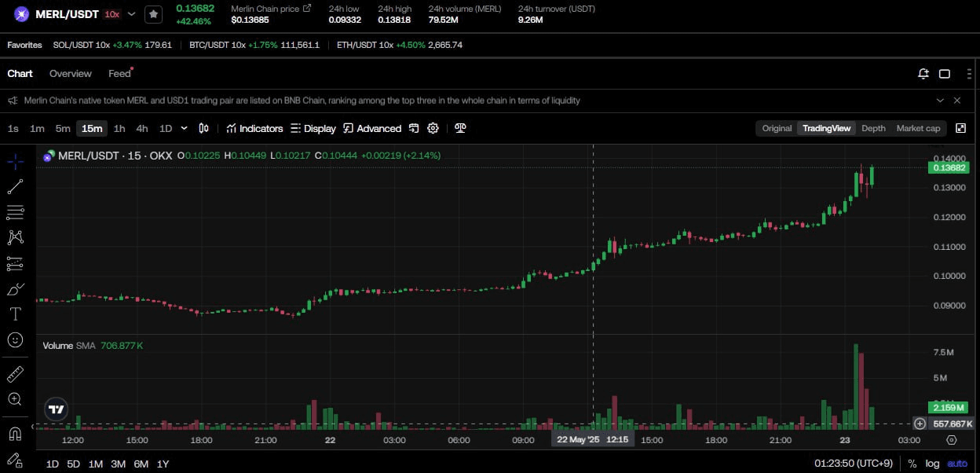This screenshot has width=980, height=473.
Task: Toggle auto scale on price axis
Action: [957, 464]
